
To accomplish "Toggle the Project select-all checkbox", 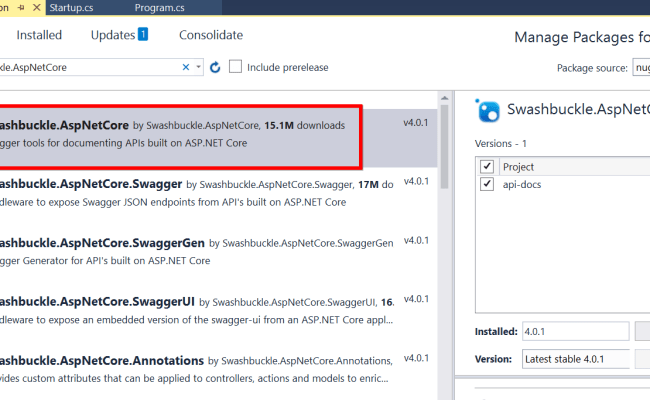I will click(487, 166).
